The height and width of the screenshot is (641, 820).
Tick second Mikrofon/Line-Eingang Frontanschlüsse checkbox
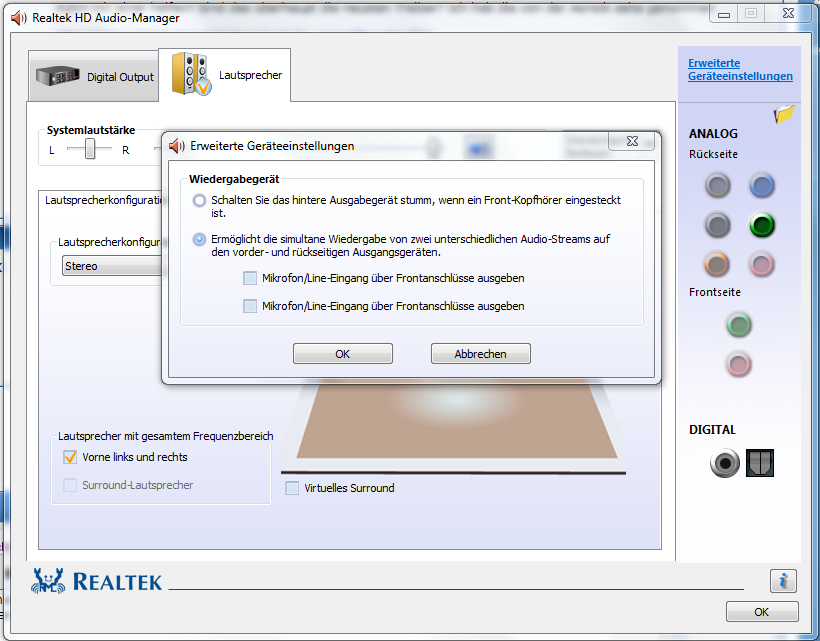pos(250,306)
